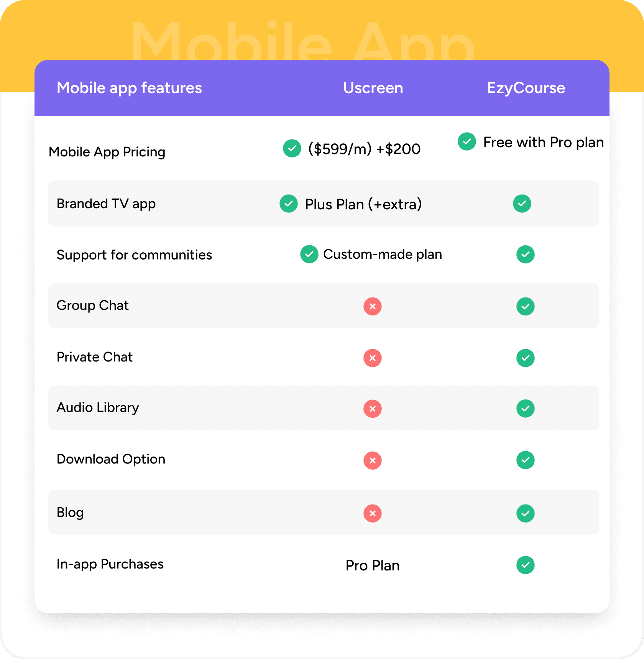Click the Pro Plan text for In-app Purchases

pyautogui.click(x=373, y=565)
